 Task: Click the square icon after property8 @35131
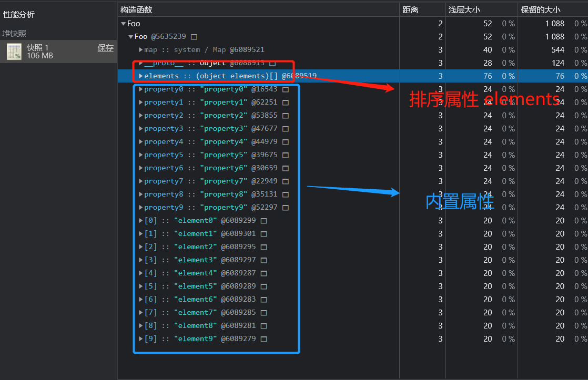286,194
